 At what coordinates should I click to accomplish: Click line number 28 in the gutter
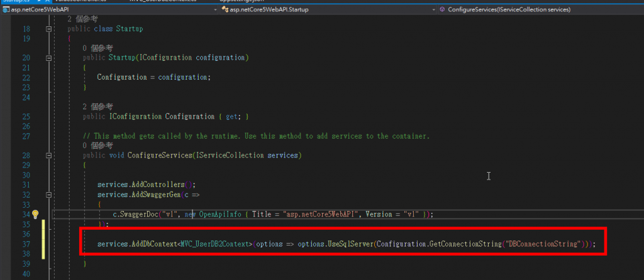[x=26, y=155]
